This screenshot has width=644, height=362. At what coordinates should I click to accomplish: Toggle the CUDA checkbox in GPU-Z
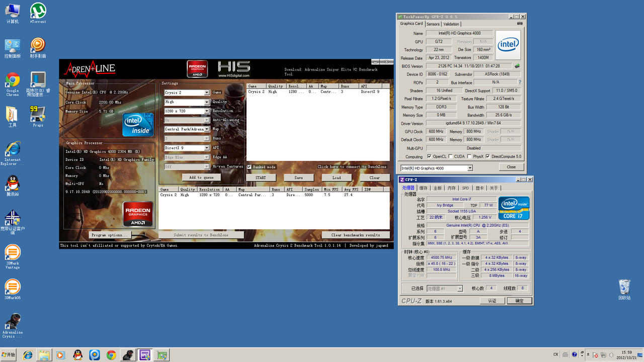click(450, 156)
